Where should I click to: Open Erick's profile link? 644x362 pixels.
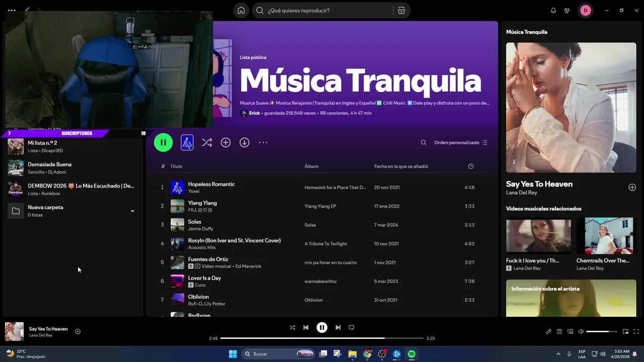coord(254,113)
